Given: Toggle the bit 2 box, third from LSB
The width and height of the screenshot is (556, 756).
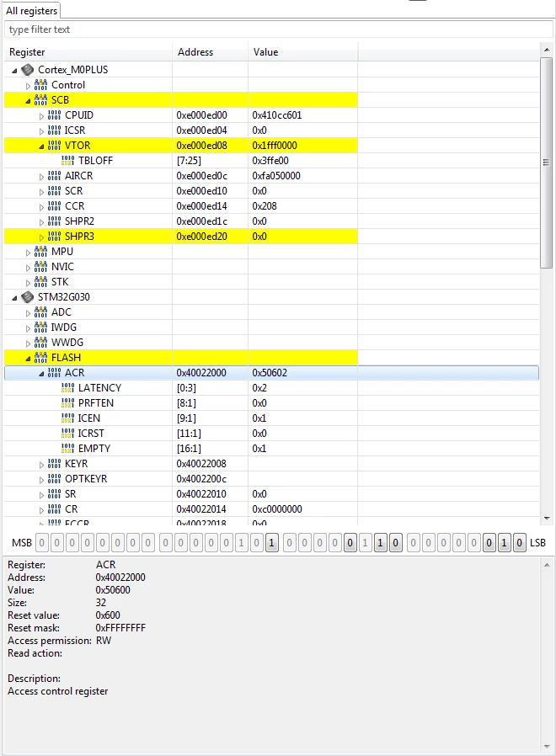Looking at the screenshot, I should click(x=489, y=543).
